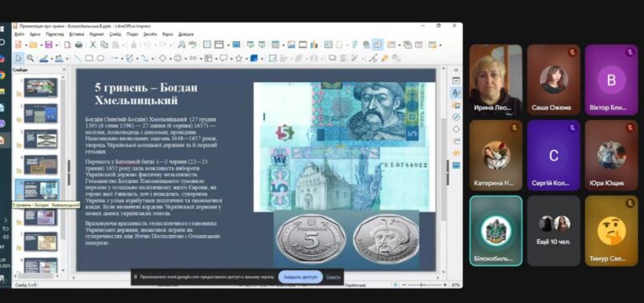Click the line color pencil swatch

[44, 59]
